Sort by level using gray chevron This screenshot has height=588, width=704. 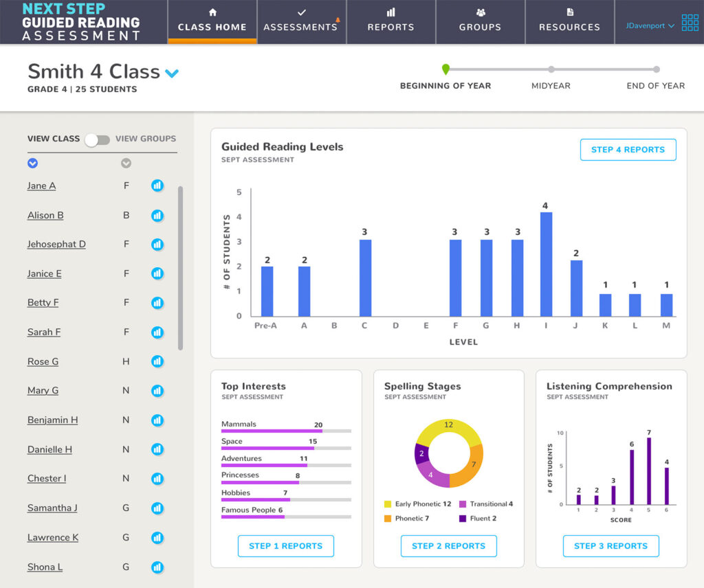tap(126, 163)
